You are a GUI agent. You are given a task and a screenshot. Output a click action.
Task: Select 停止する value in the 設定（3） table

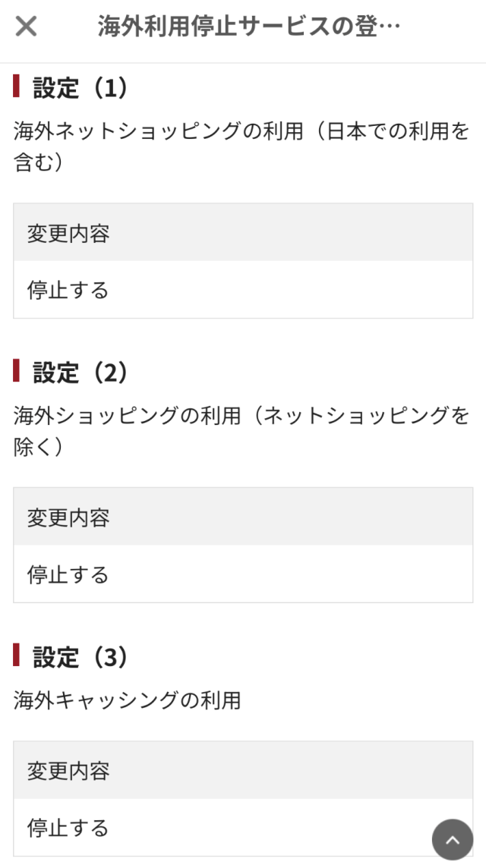coord(68,828)
